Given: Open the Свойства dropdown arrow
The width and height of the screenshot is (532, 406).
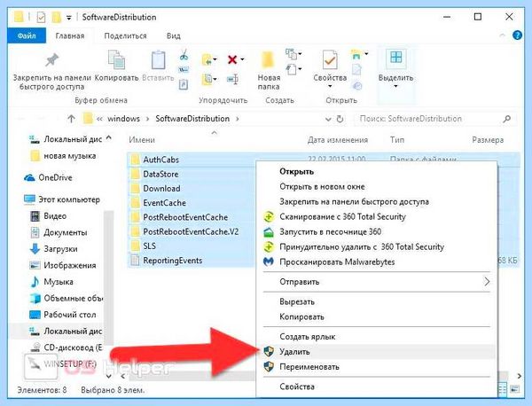Looking at the screenshot, I should point(330,87).
